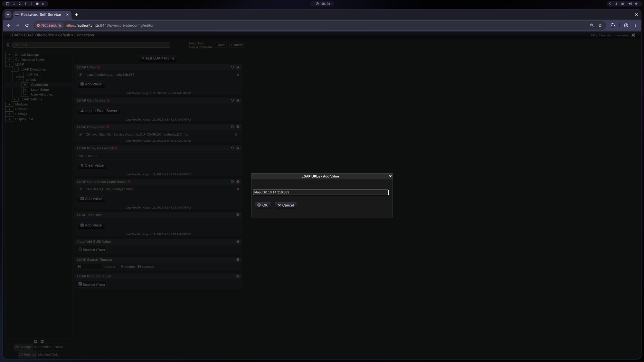Toggle the Auto Add GUID Value checkbox
This screenshot has width=644, height=362.
point(80,249)
